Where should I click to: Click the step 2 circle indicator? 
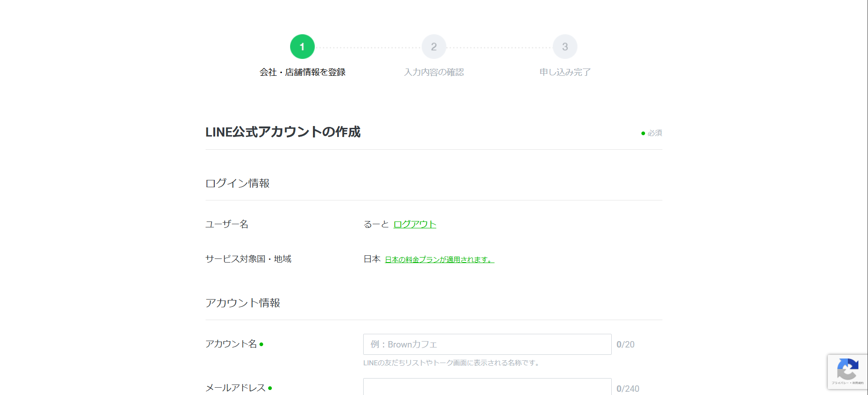[x=434, y=47]
